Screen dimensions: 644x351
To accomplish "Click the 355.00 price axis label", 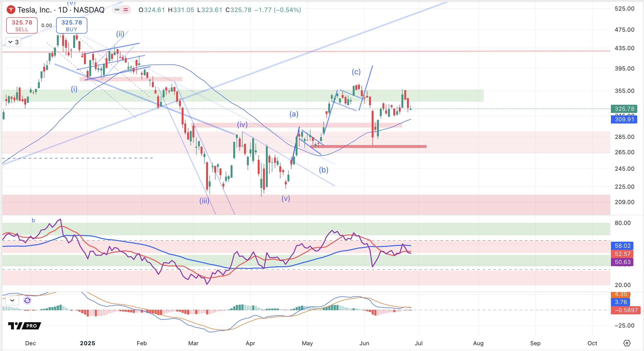I will (625, 91).
